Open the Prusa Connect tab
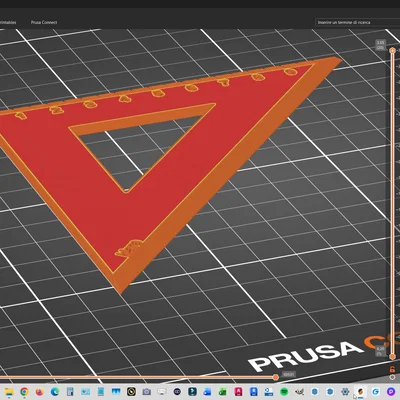This screenshot has width=400, height=400. coord(44,22)
